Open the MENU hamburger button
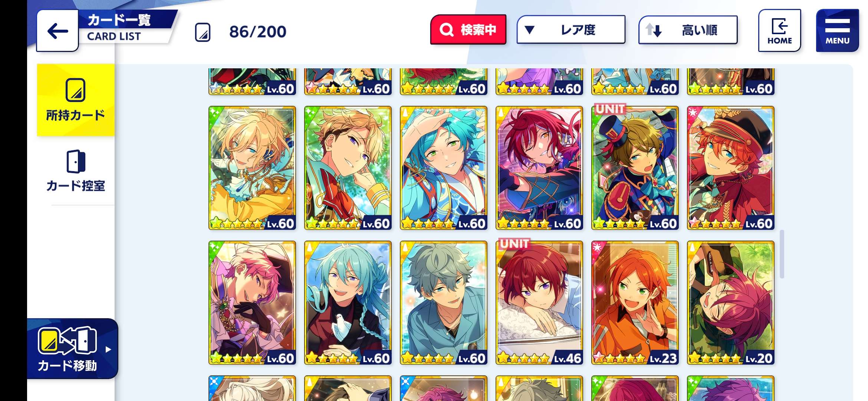This screenshot has height=401, width=868. [837, 30]
